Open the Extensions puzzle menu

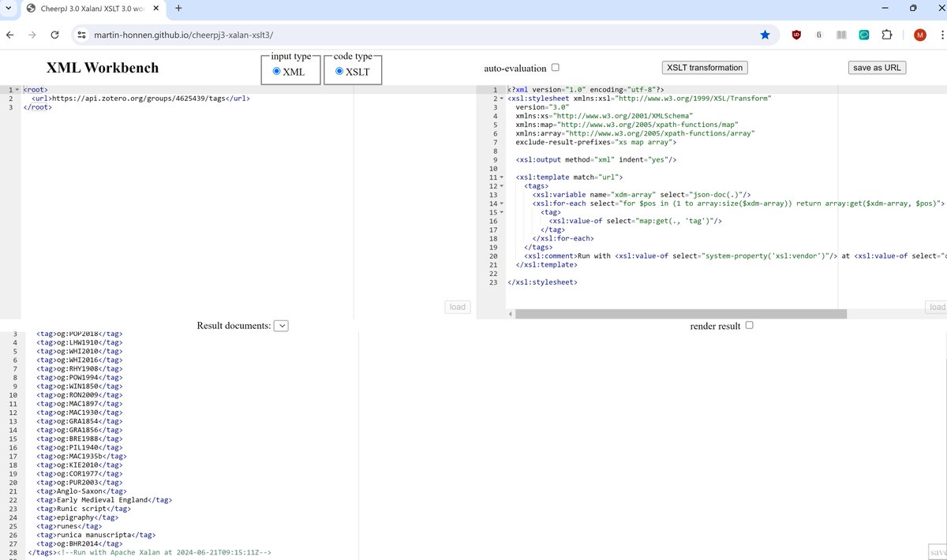tap(886, 35)
